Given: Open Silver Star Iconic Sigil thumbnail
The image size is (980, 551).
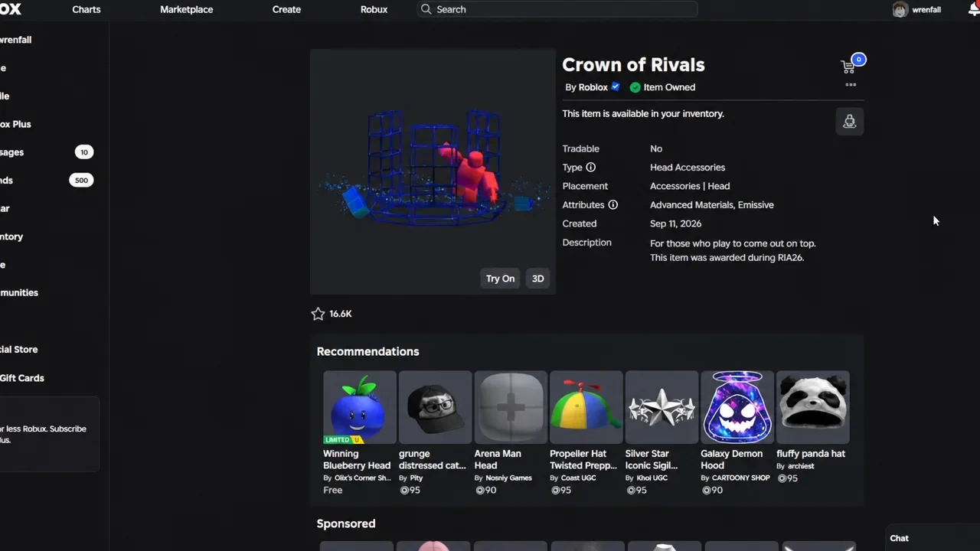Looking at the screenshot, I should [661, 407].
